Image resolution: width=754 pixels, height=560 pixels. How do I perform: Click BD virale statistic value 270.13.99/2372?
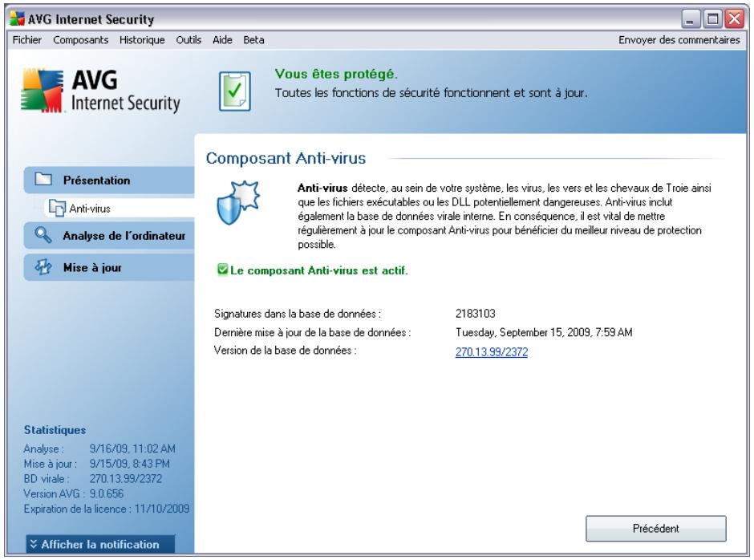pyautogui.click(x=125, y=479)
